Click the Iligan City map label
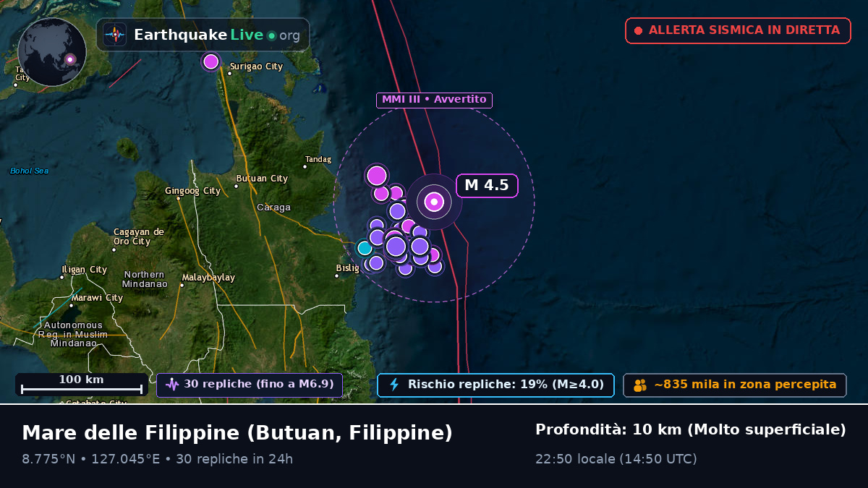 point(85,270)
